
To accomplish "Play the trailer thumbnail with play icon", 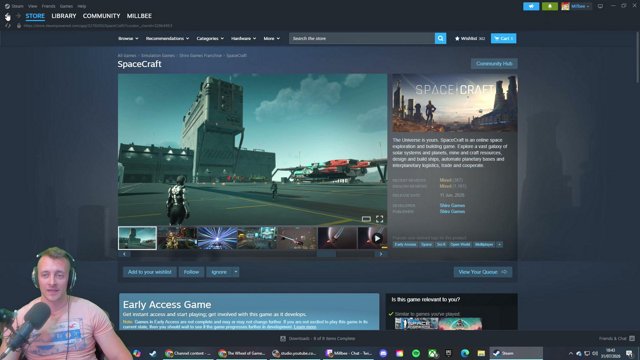I will tap(373, 238).
